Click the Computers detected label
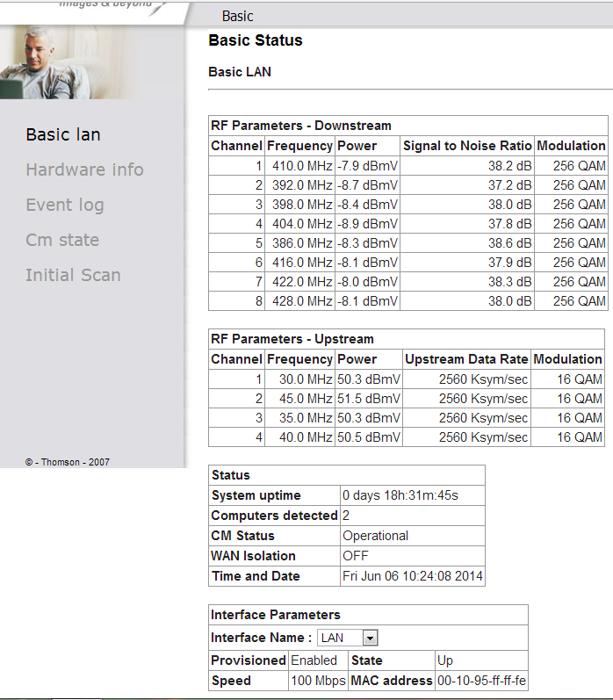The height and width of the screenshot is (700, 613). [x=274, y=516]
